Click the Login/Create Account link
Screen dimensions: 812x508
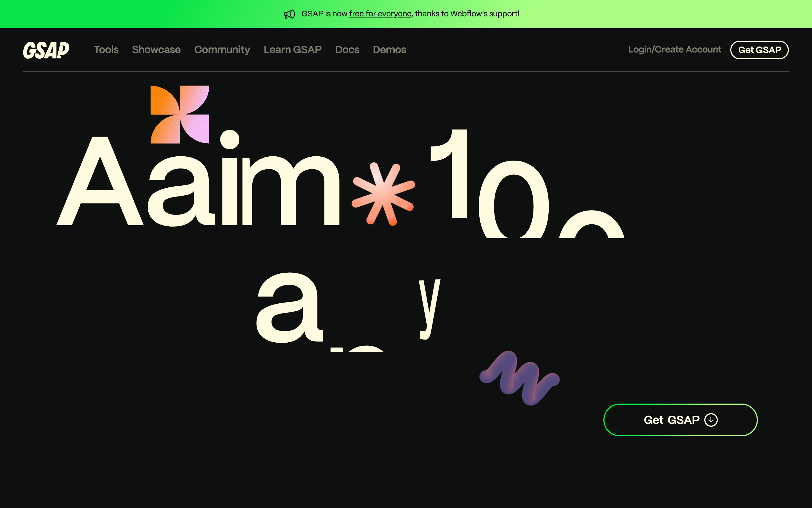tap(674, 49)
